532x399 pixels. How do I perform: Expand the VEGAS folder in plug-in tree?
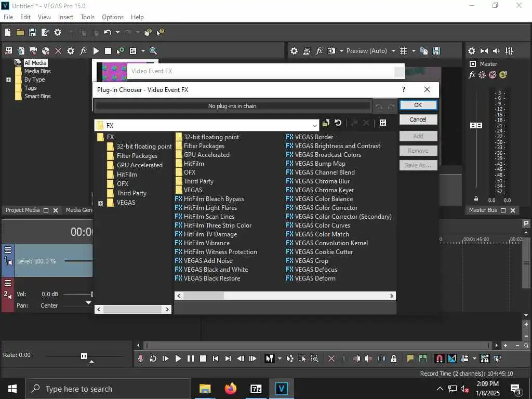pyautogui.click(x=100, y=203)
